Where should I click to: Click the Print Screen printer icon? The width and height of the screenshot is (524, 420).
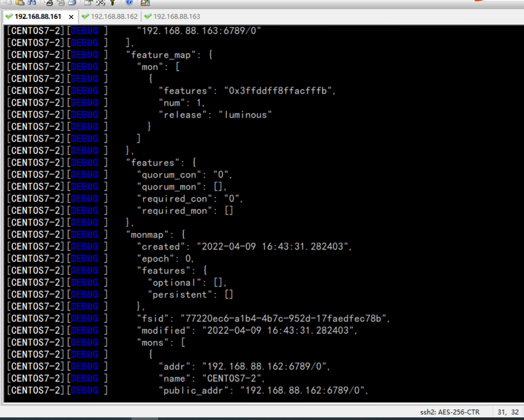tap(49, 2)
